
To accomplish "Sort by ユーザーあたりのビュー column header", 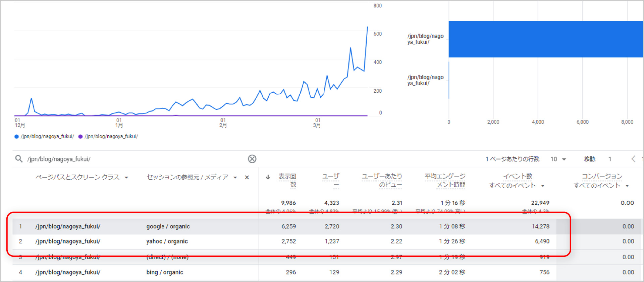I will pyautogui.click(x=382, y=180).
